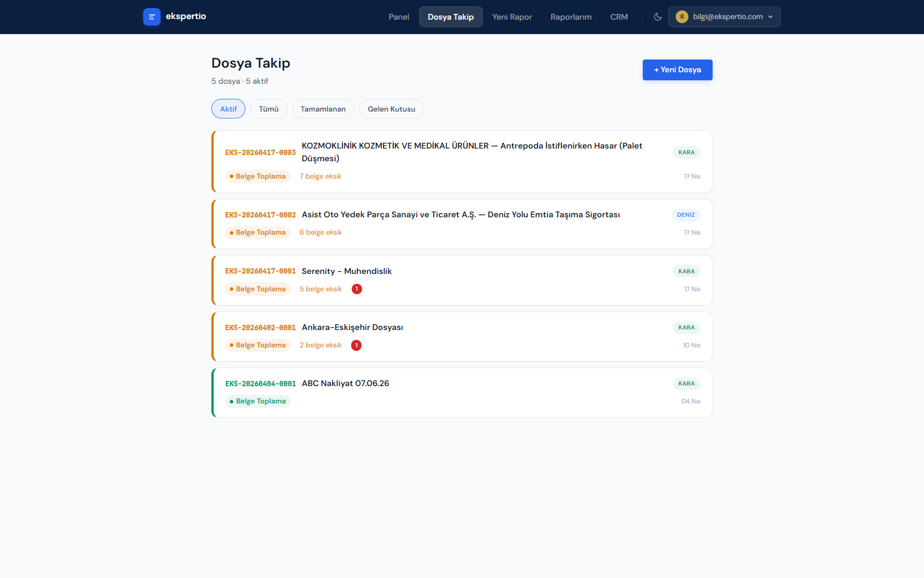
Task: Click the 5 dosya · 5 aktif summary text
Action: click(240, 81)
